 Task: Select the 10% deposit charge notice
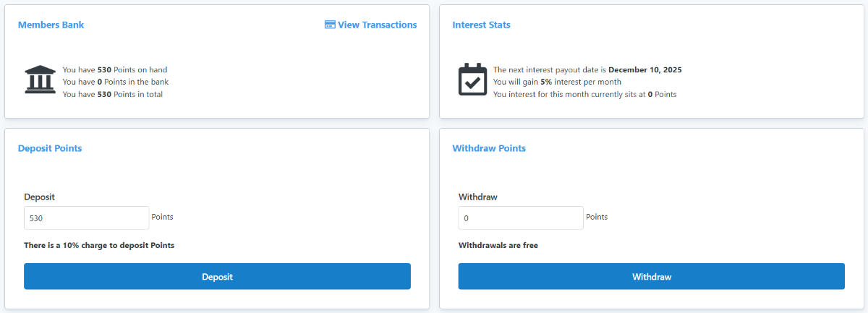(99, 245)
